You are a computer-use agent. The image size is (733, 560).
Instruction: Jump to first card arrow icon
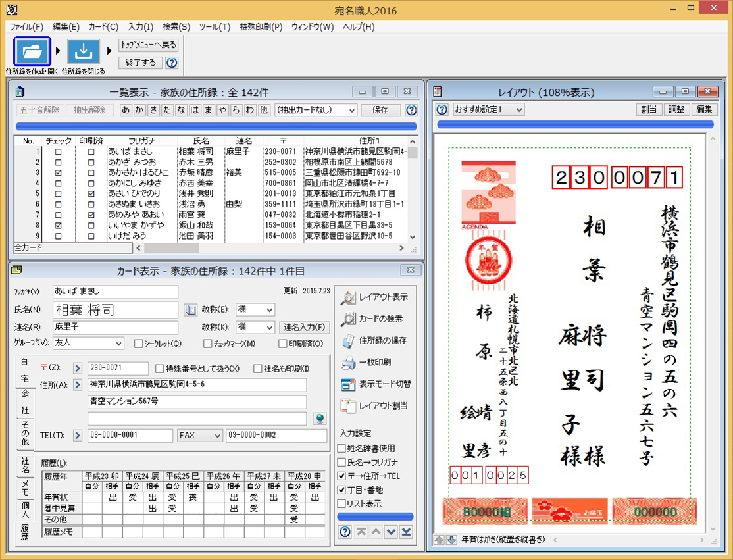(361, 532)
